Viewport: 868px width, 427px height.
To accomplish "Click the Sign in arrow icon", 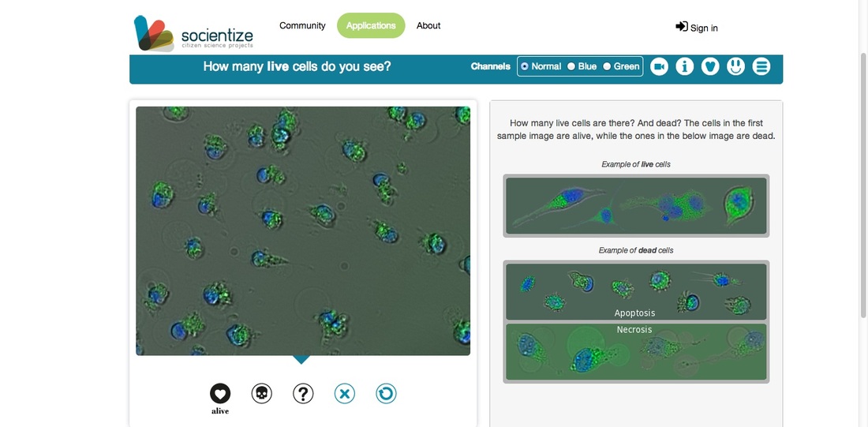I will (682, 26).
